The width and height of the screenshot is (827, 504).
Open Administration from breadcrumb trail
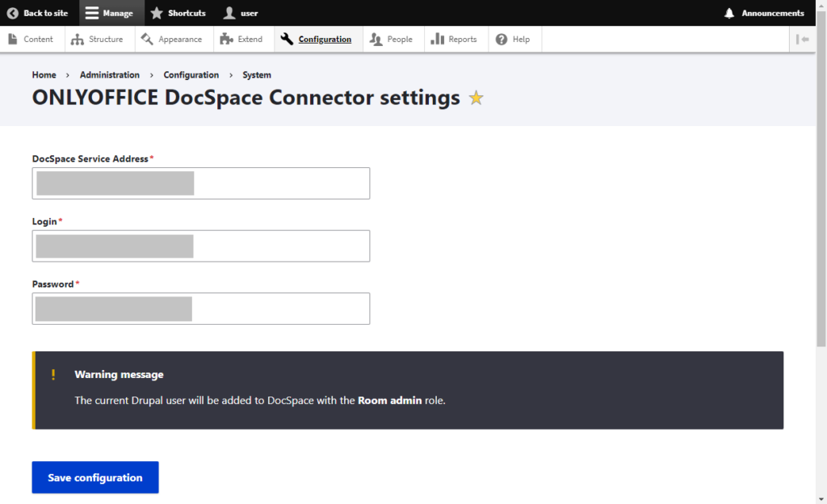(x=110, y=74)
